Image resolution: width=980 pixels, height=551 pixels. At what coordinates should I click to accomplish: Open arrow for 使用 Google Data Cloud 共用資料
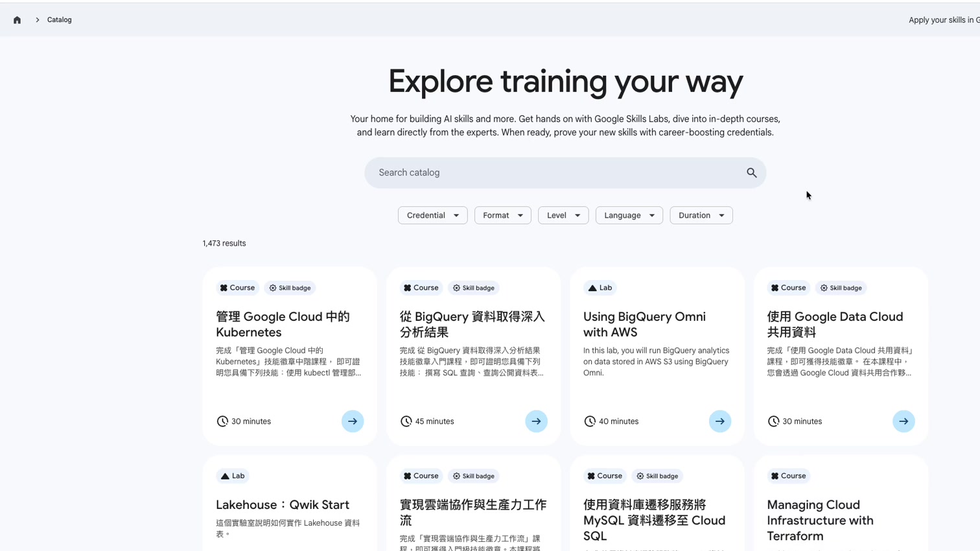point(904,421)
